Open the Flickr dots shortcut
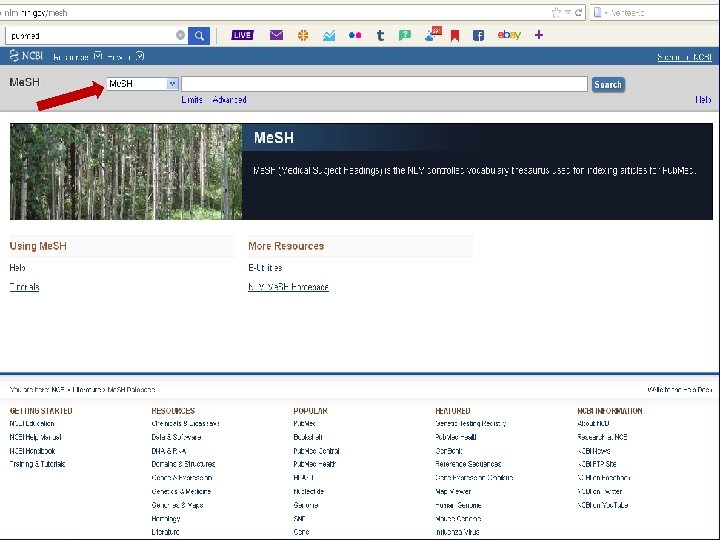 pyautogui.click(x=355, y=35)
